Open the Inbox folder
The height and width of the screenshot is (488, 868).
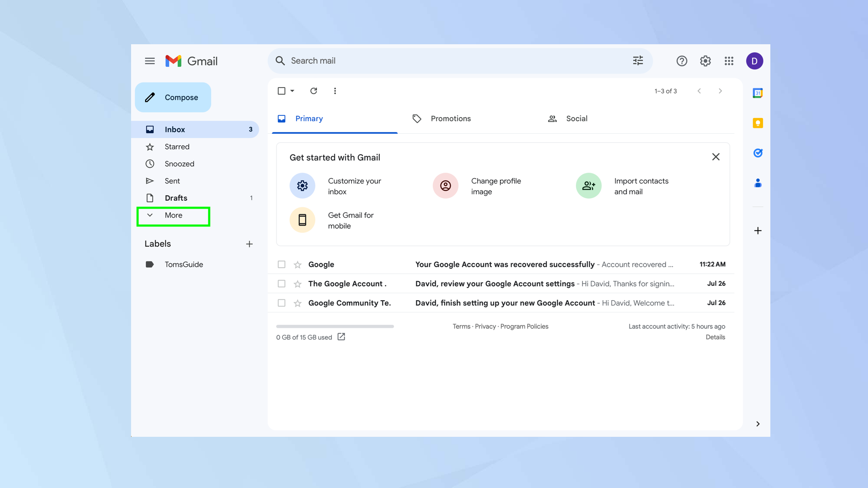point(195,129)
